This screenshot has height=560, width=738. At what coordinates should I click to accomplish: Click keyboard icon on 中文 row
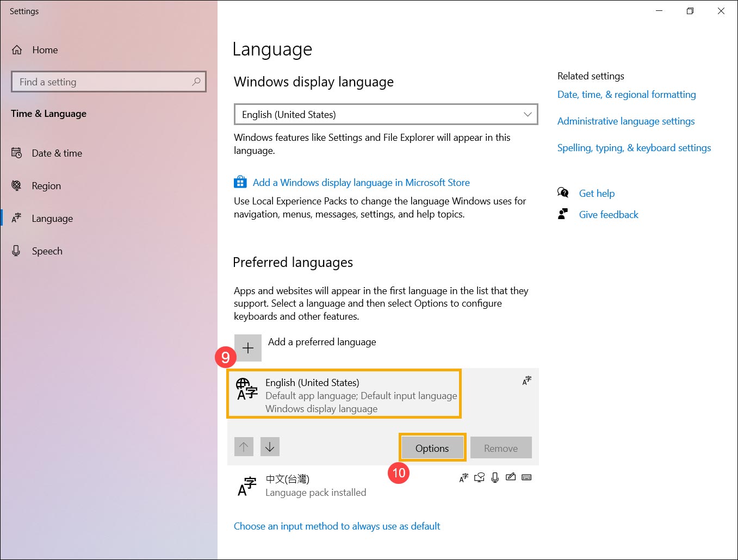pyautogui.click(x=526, y=477)
